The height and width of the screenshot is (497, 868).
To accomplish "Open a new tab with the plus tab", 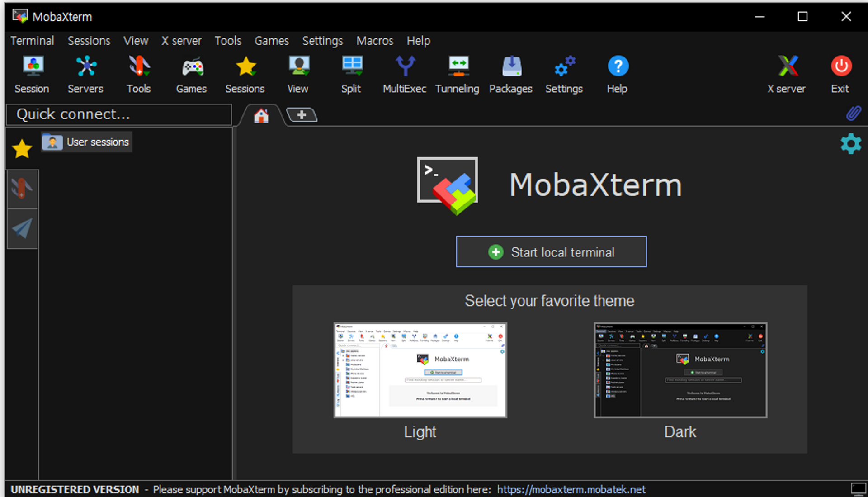I will [x=302, y=115].
